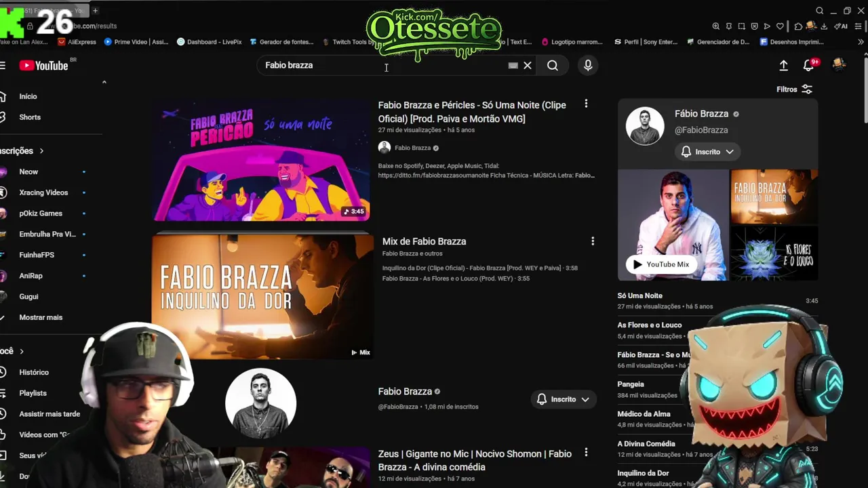This screenshot has height=488, width=868.
Task: Open Desenhos Imprimi bookmark
Action: pyautogui.click(x=792, y=41)
